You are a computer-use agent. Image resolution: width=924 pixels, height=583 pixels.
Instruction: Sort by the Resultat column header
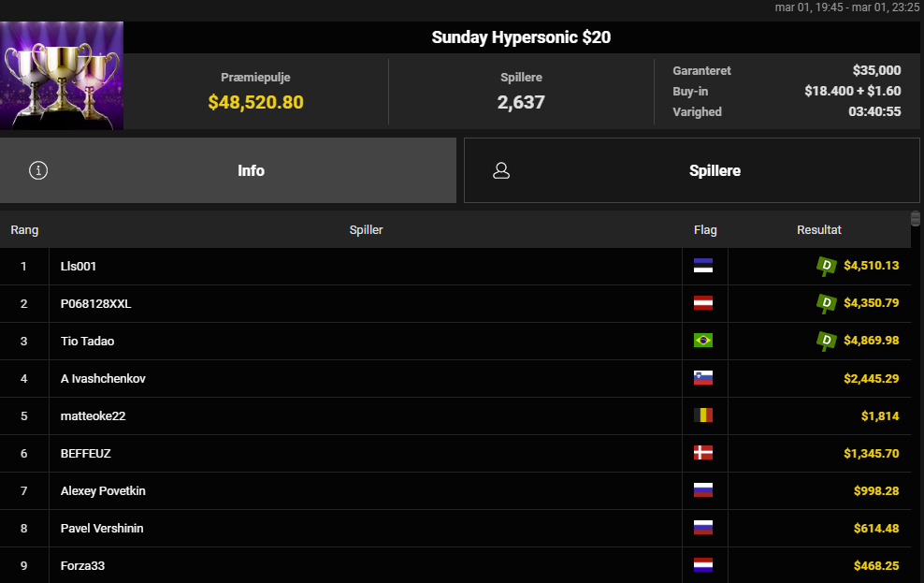[819, 229]
